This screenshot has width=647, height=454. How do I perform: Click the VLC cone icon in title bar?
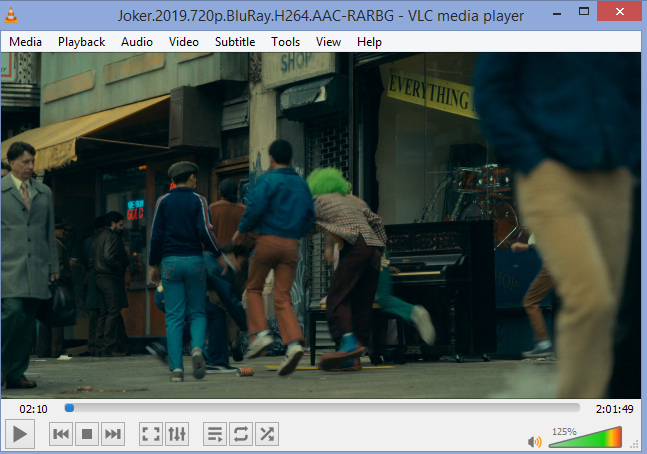(11, 15)
